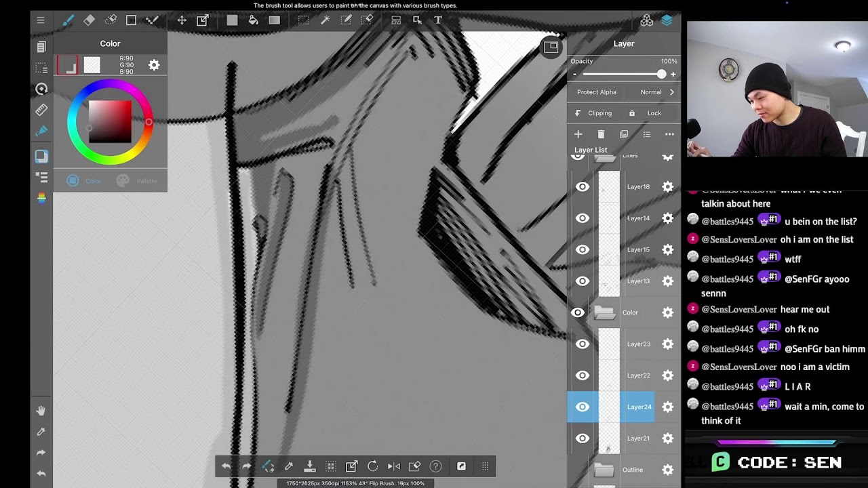Select the Gradient tool
868x488 pixels.
point(274,20)
